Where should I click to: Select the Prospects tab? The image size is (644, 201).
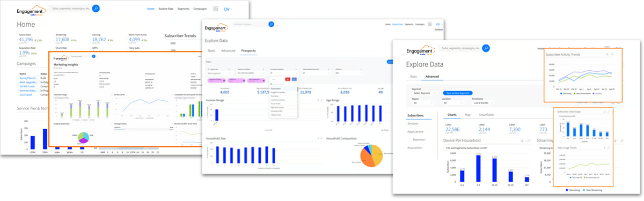point(248,50)
